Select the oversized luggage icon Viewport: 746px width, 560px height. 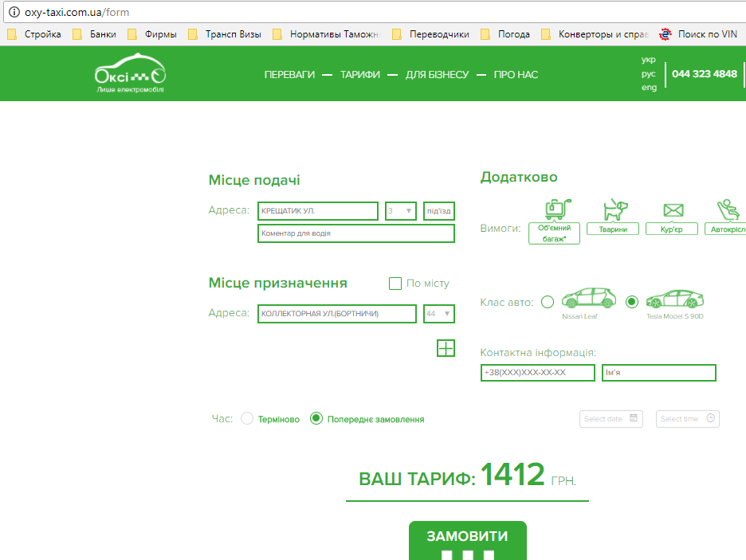[x=554, y=210]
